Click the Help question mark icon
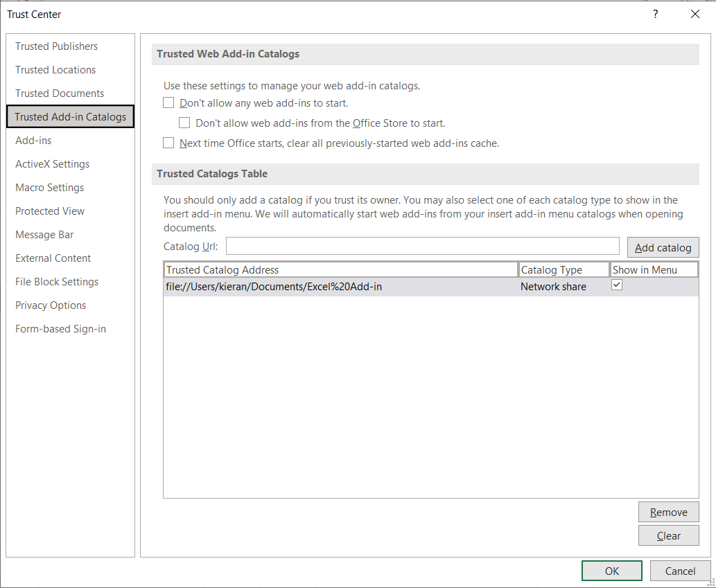 [x=656, y=14]
